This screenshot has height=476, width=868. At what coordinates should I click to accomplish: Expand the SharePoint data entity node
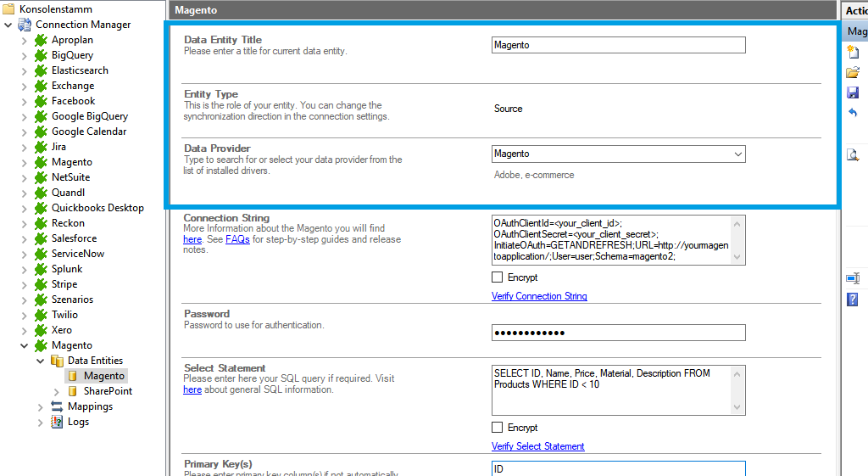pos(57,391)
